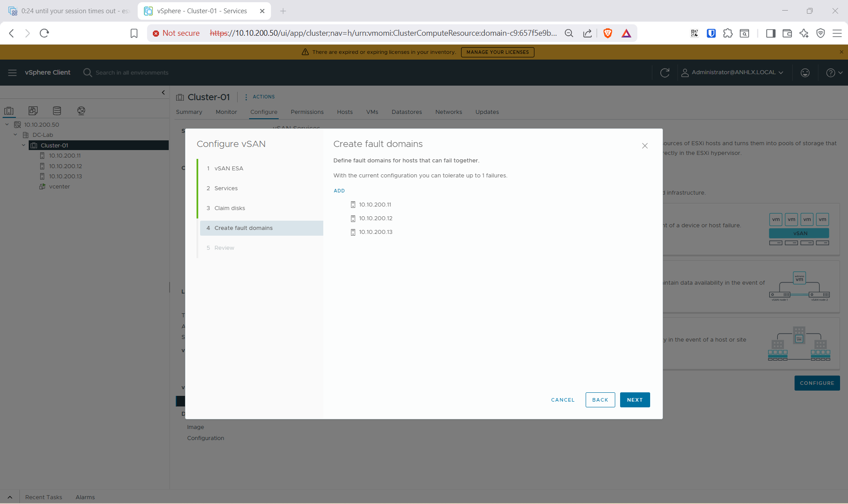
Task: Switch to the Updates tab
Action: [x=487, y=112]
